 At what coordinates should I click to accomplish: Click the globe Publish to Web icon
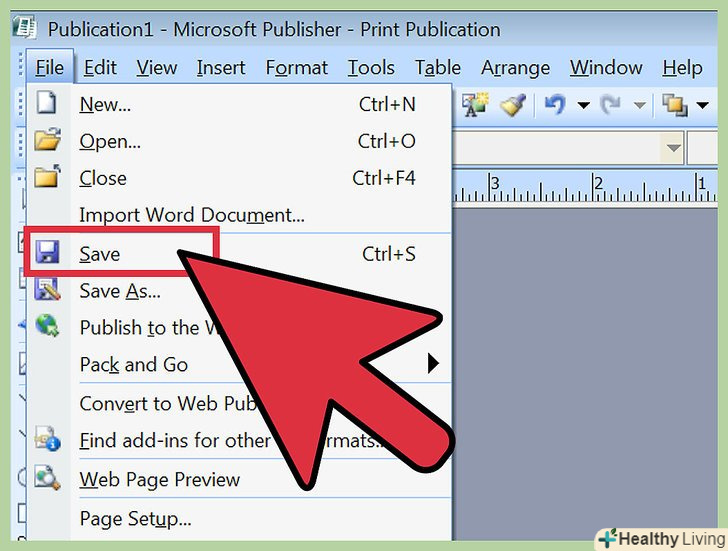[x=47, y=325]
